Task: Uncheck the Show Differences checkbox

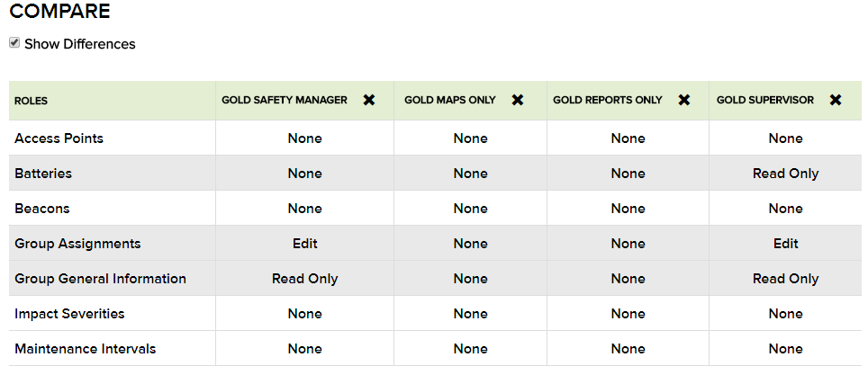Action: (x=14, y=43)
